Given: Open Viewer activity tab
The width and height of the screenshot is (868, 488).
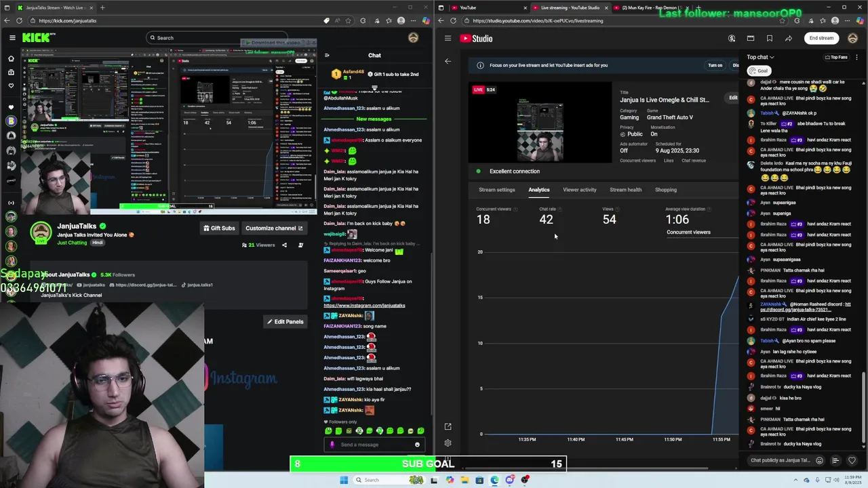Looking at the screenshot, I should coord(580,190).
